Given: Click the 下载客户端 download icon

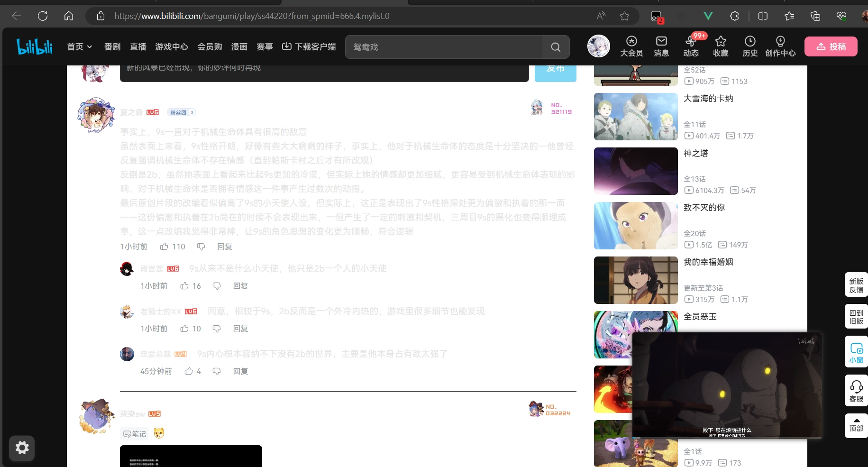Looking at the screenshot, I should (287, 46).
